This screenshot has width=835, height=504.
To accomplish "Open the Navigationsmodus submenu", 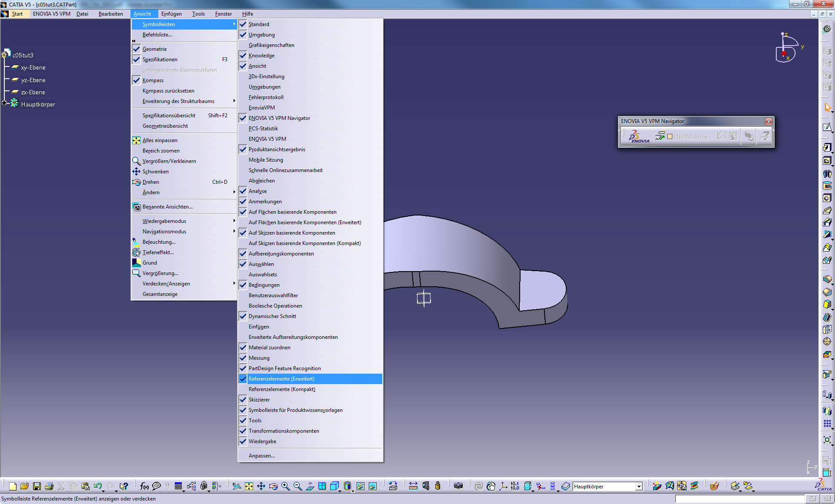I will [184, 232].
